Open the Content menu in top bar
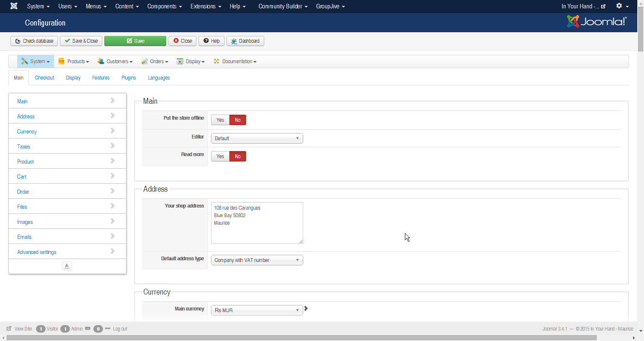This screenshot has width=644, height=341. pos(127,6)
